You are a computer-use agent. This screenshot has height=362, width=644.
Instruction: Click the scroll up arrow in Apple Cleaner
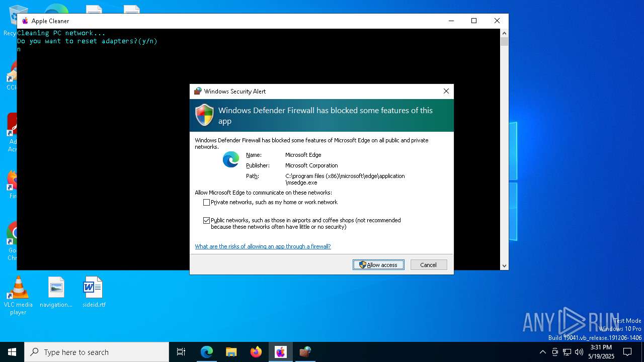pos(504,33)
